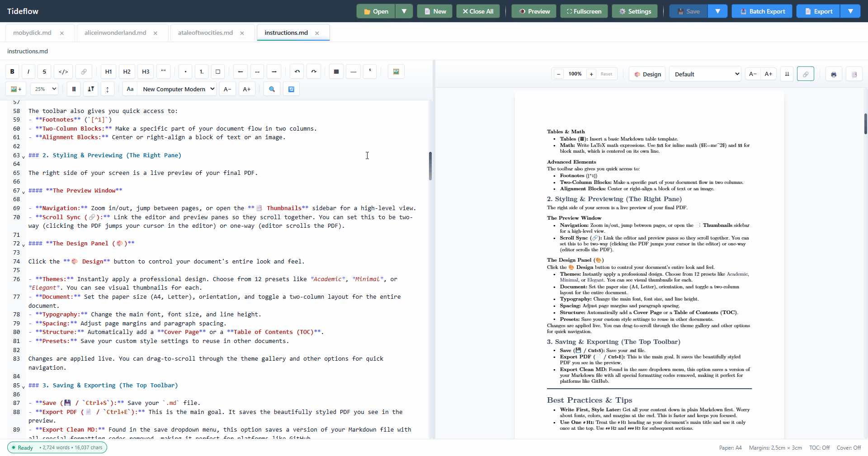Viewport: 868px width, 456px height.
Task: Click the Batch Export button
Action: 762,11
